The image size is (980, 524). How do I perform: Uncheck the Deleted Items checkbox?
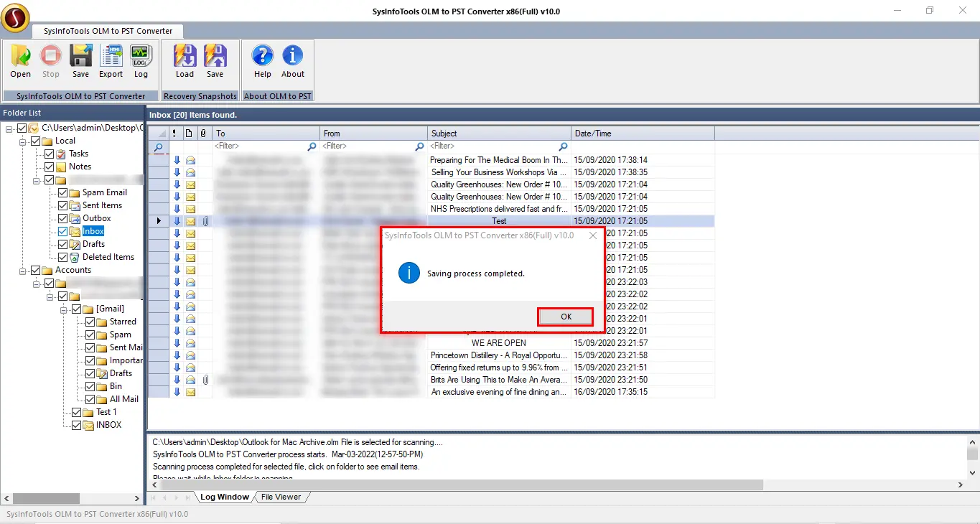coord(63,257)
